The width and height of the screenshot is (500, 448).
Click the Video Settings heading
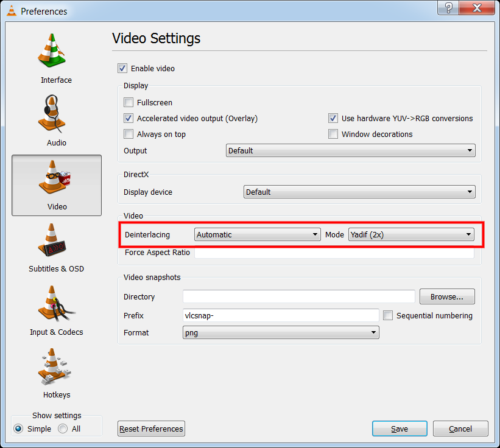157,38
